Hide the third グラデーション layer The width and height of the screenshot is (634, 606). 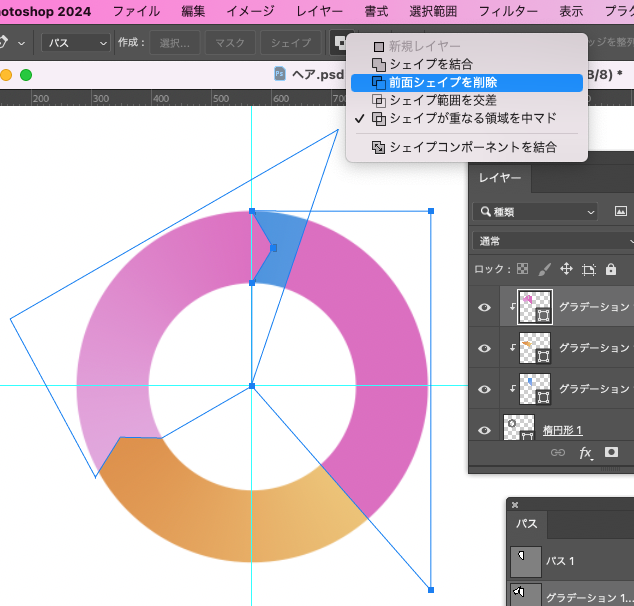[x=484, y=389]
